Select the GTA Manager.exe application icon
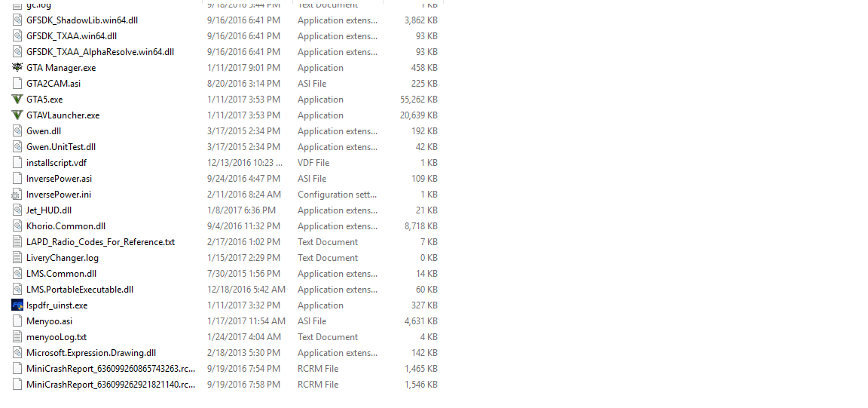Screen dimensions: 868x408 pyautogui.click(x=17, y=68)
